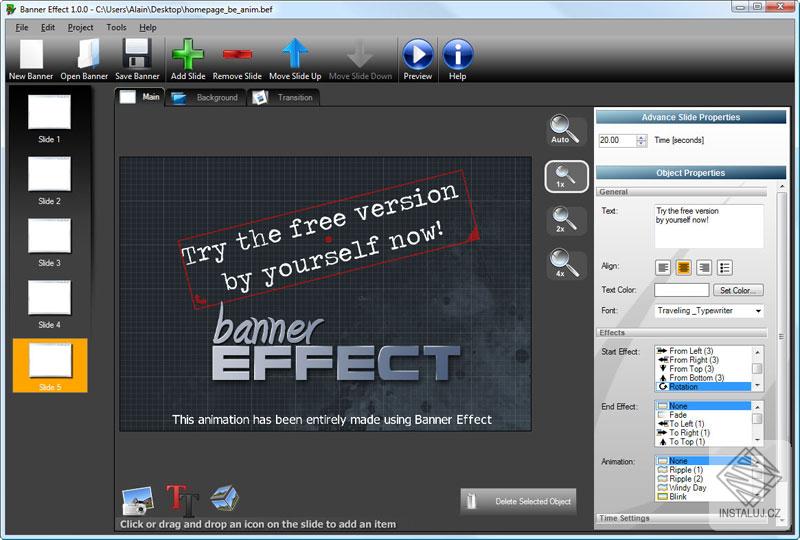Open the File menu
The width and height of the screenshot is (800, 540).
click(22, 28)
